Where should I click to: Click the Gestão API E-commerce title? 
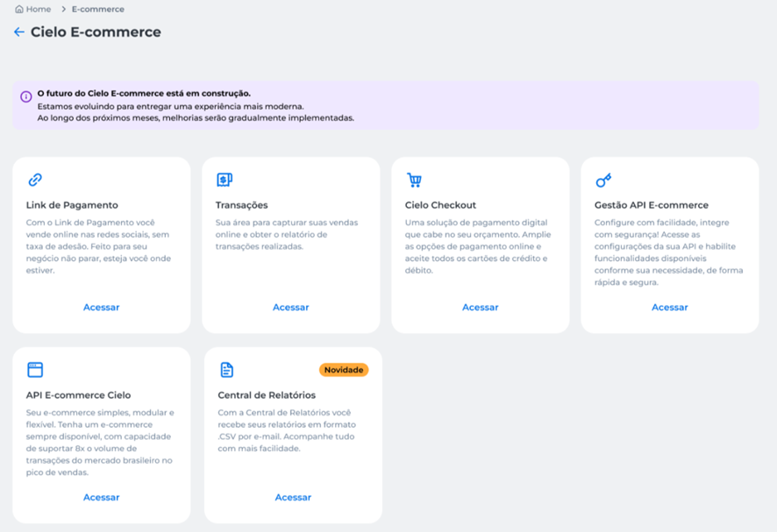click(651, 205)
